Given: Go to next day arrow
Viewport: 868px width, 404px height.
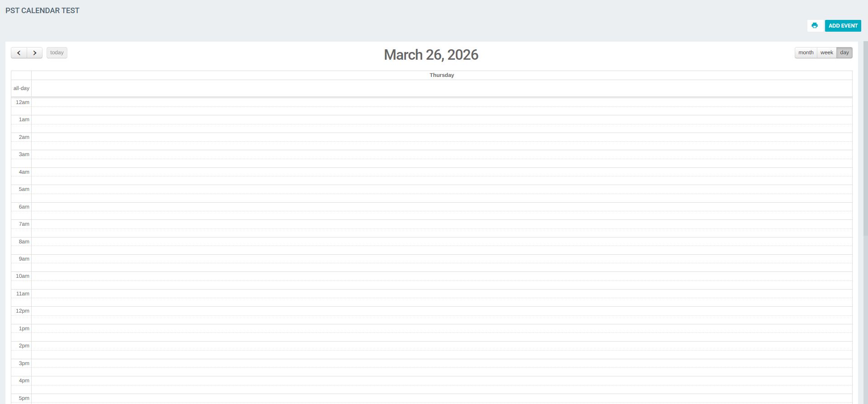Looking at the screenshot, I should tap(35, 53).
